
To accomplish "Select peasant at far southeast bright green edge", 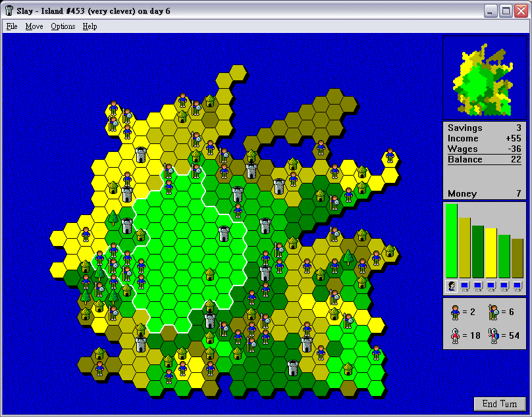I will coord(376,353).
